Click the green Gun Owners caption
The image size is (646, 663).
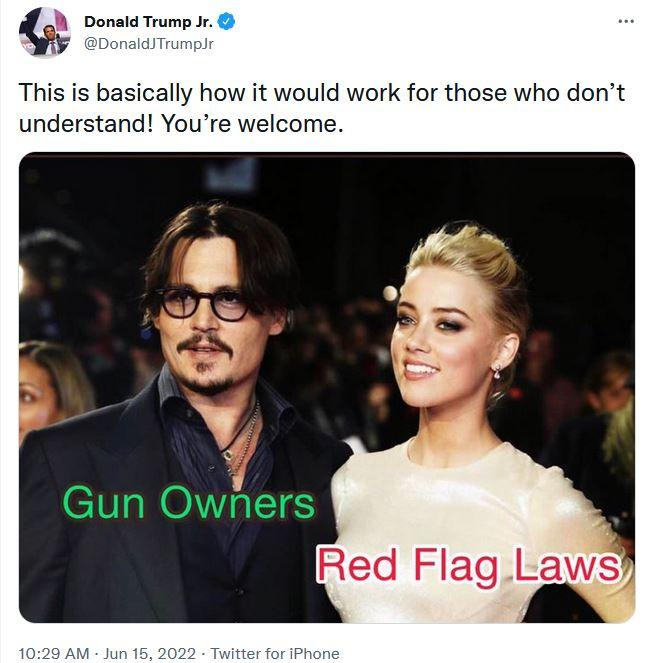tap(189, 503)
